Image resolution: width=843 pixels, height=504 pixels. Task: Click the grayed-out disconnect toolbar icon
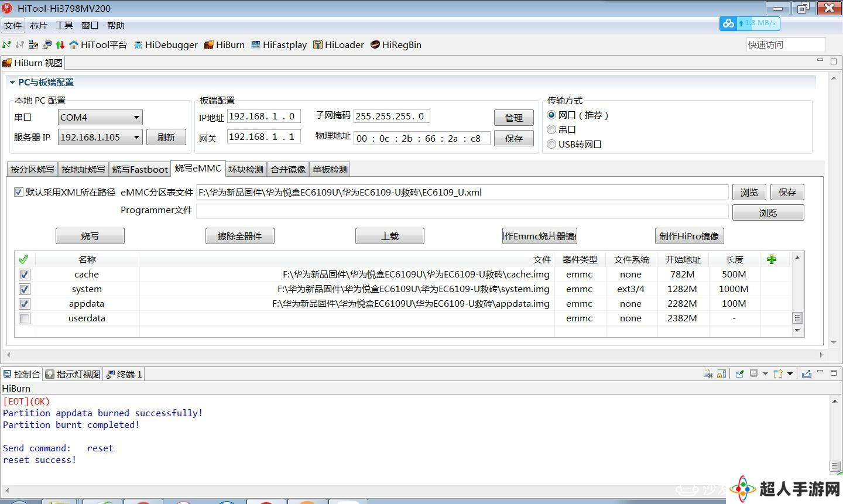coord(20,44)
